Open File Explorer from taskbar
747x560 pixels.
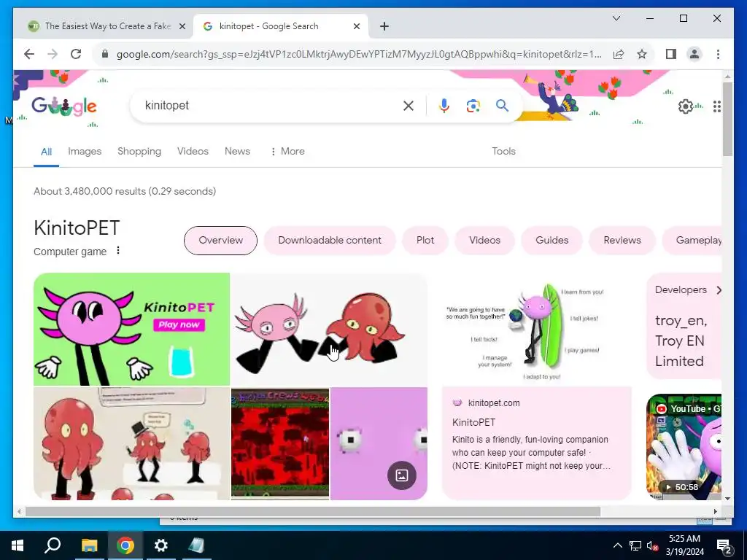[x=89, y=545]
